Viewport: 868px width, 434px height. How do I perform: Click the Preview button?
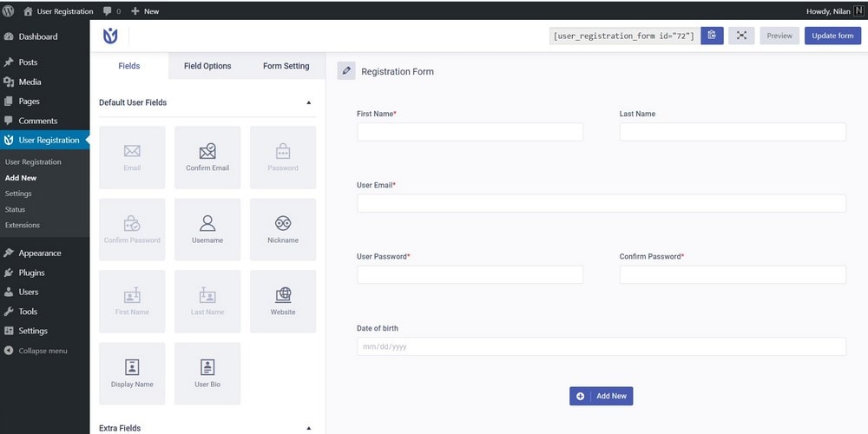779,36
